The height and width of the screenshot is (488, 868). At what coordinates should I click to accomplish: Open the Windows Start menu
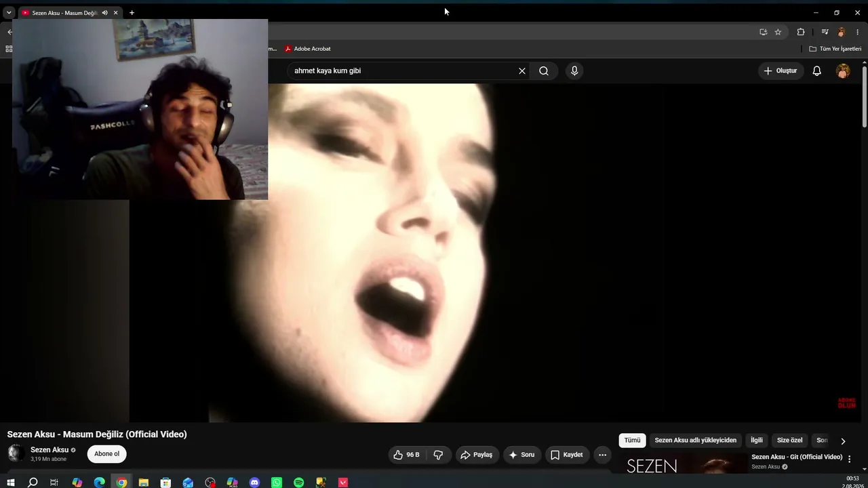click(10, 483)
